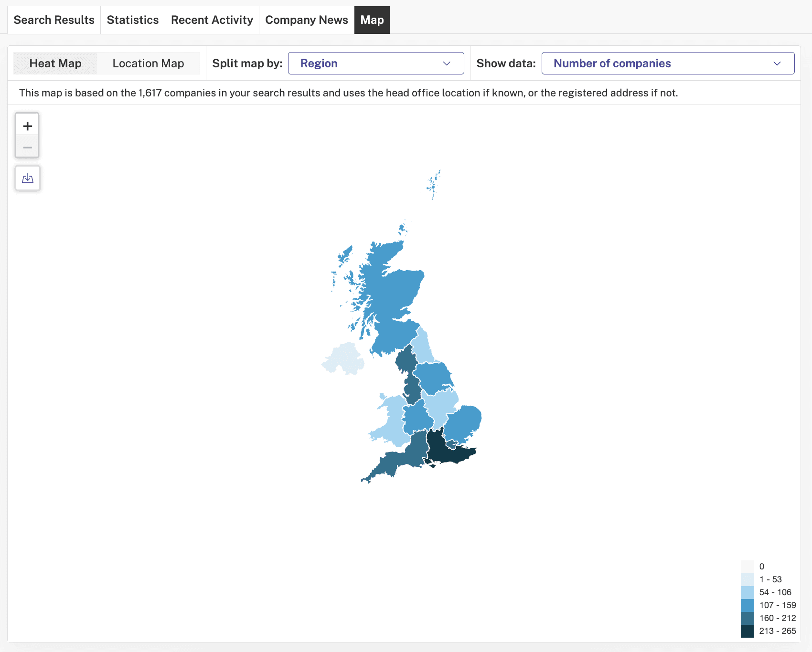
Task: Zoom in the map with plus button
Action: (27, 126)
